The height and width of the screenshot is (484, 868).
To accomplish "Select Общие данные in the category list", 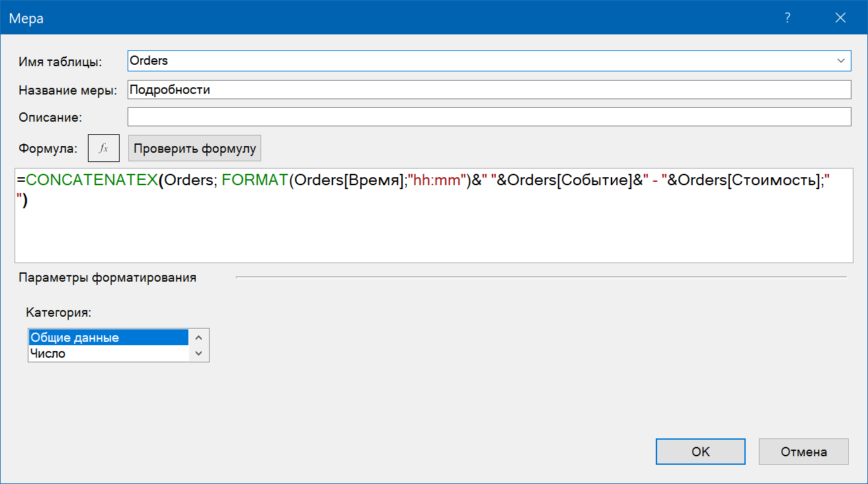I will pos(108,337).
